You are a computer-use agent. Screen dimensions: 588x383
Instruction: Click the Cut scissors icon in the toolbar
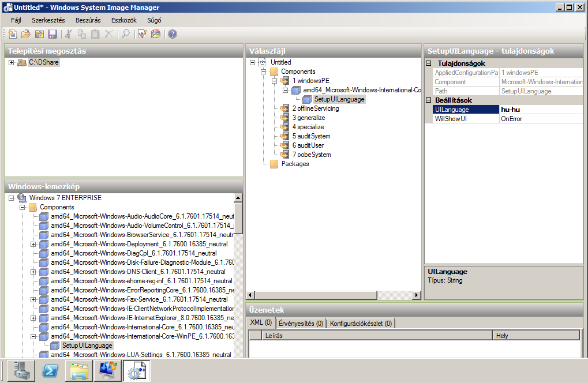(x=68, y=34)
